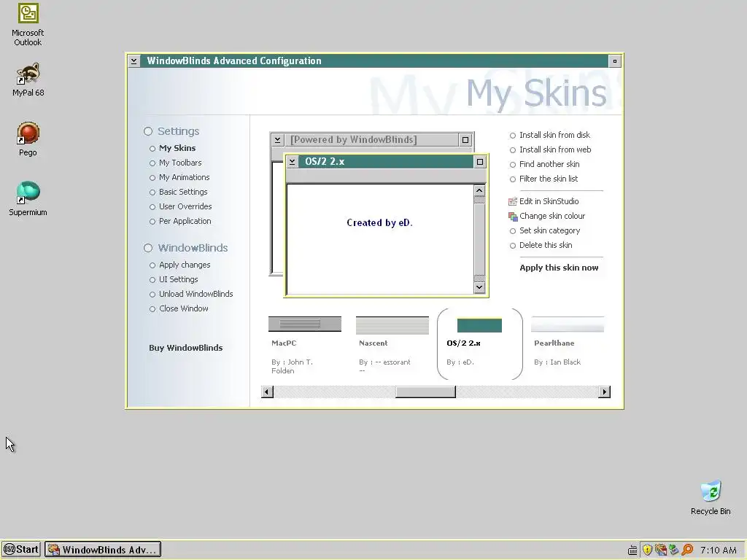The width and height of the screenshot is (747, 560).
Task: Click the WindowBlinds icon in taskbar button
Action: click(x=54, y=550)
